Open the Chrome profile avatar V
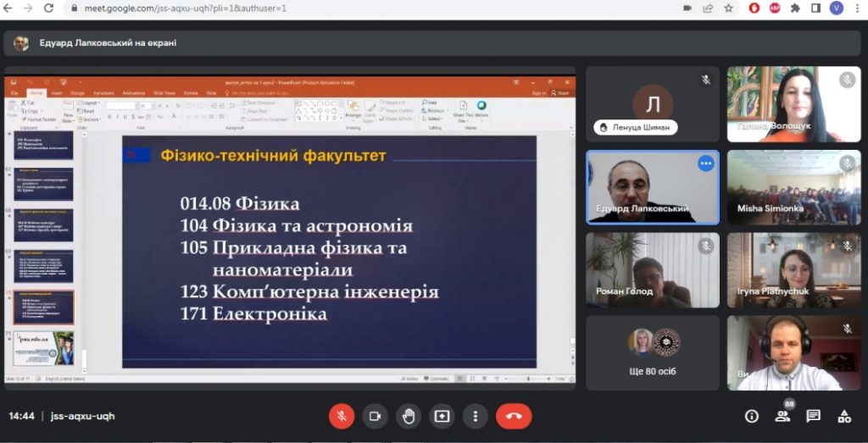Screen dimensions: 868x443 click(x=837, y=8)
